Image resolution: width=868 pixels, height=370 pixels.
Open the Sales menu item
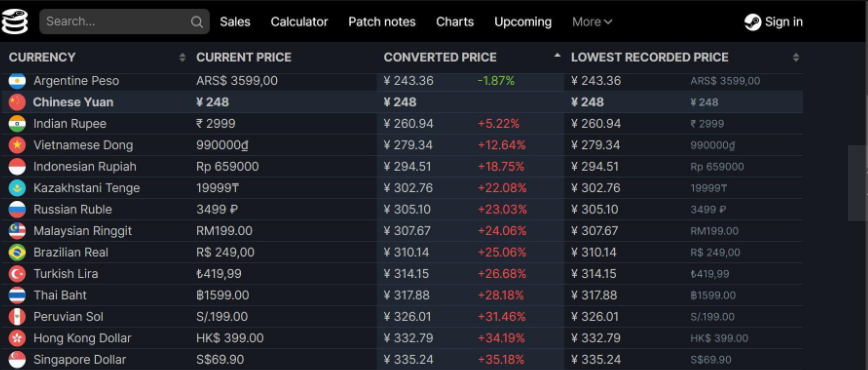click(235, 22)
